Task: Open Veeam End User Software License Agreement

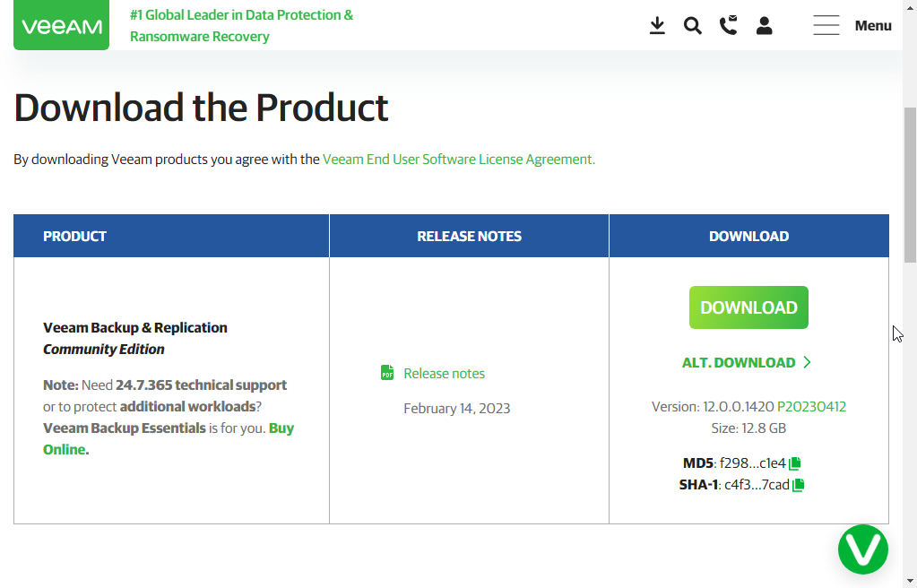Action: (x=458, y=160)
